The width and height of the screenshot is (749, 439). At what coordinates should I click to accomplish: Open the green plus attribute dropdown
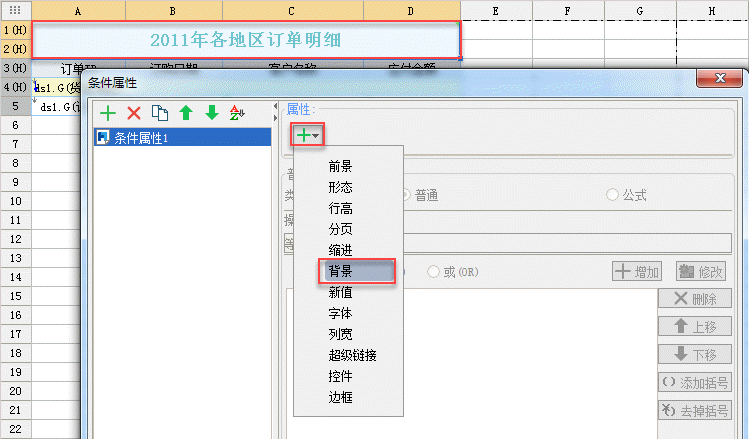pyautogui.click(x=307, y=136)
